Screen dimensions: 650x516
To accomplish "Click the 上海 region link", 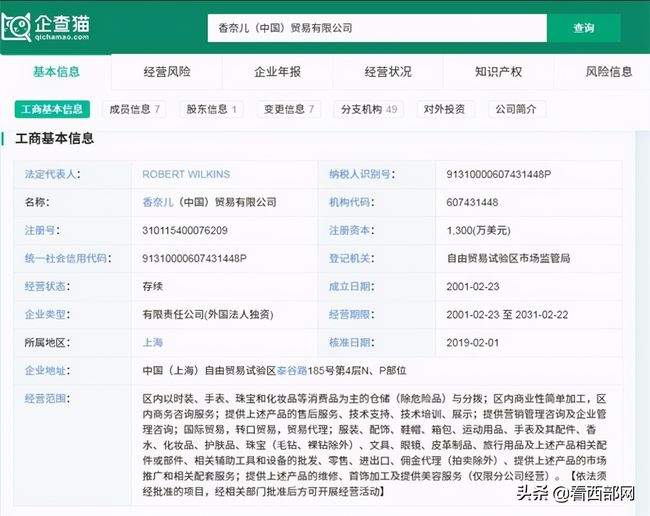I will pyautogui.click(x=153, y=342).
